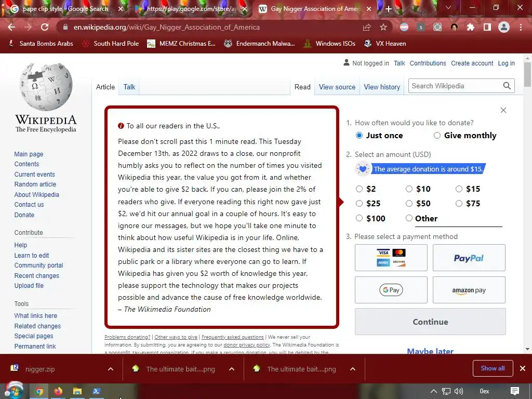532x399 pixels.
Task: Click the page's vertical scrollbar thumb
Action: [527, 75]
